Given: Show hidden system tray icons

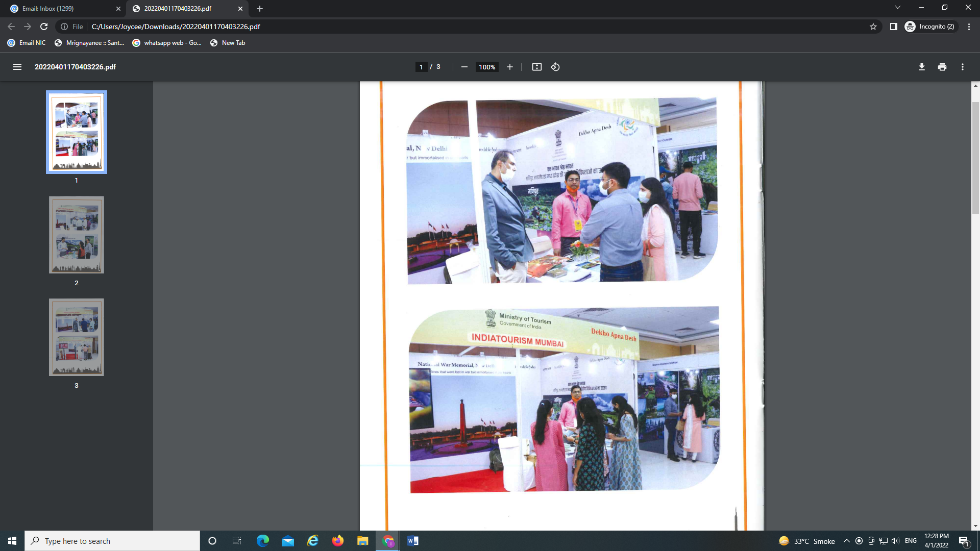Looking at the screenshot, I should click(846, 541).
